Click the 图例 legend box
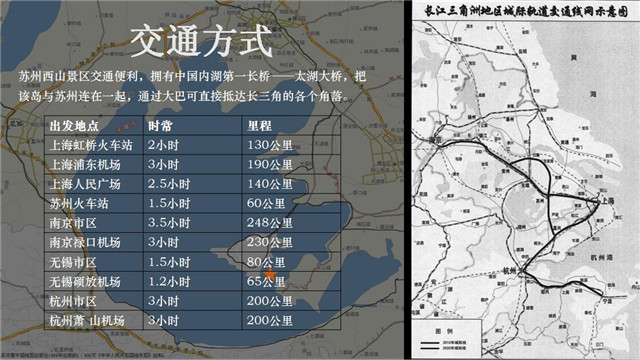This screenshot has height=360, width=640. click(x=446, y=338)
